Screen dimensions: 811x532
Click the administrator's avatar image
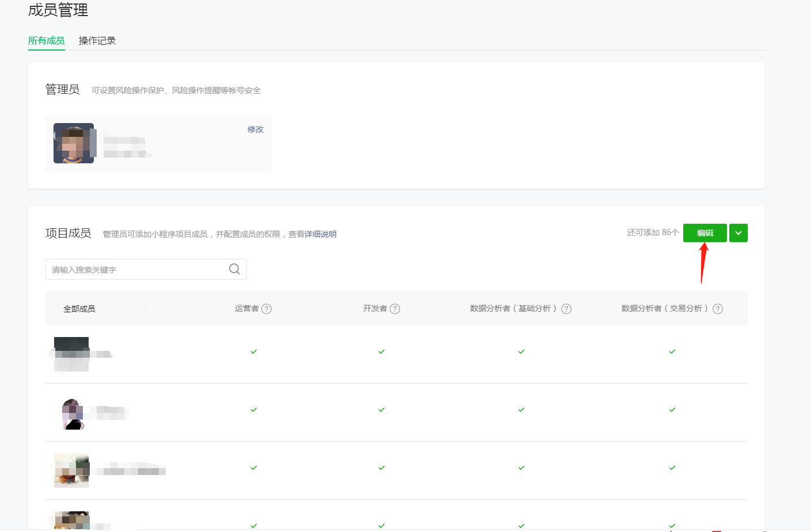click(74, 143)
